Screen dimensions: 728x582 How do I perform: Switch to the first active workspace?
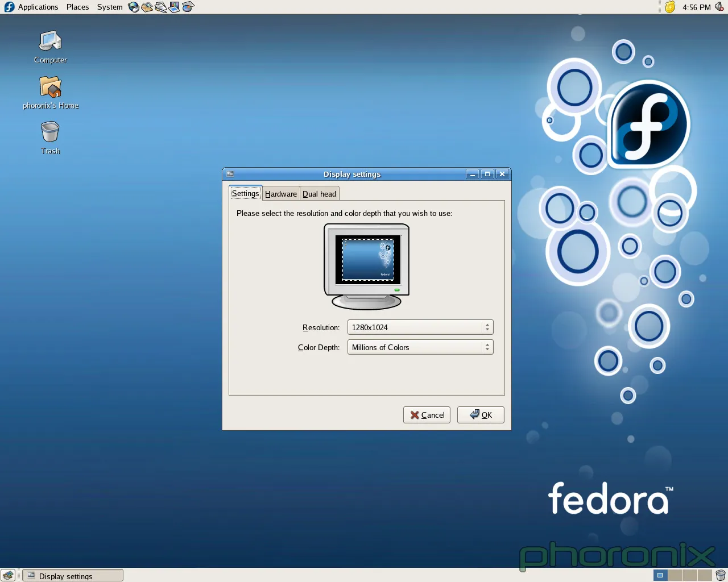point(660,575)
